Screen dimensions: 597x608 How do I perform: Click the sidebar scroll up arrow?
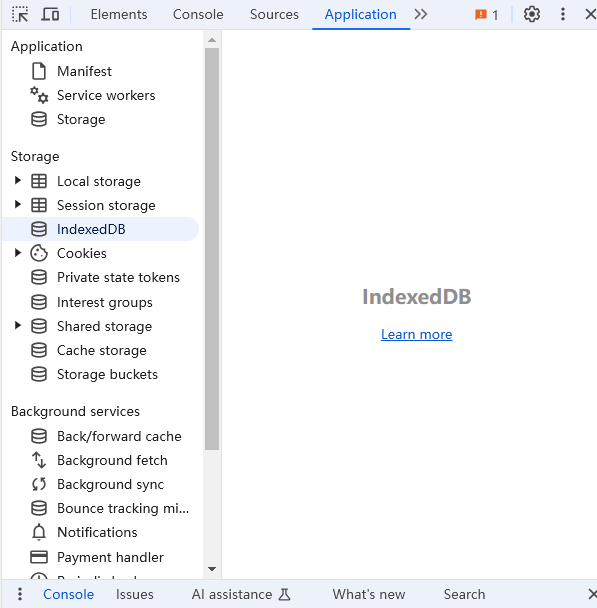pos(212,40)
